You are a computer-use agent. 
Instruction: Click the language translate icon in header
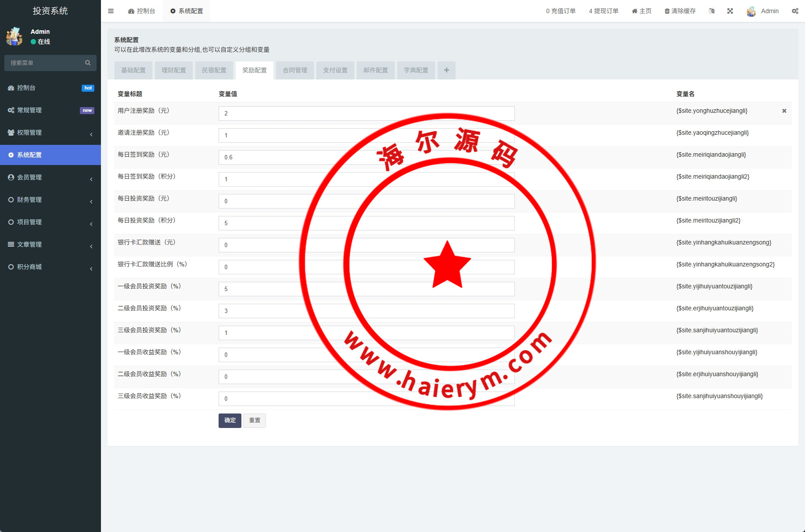[712, 11]
